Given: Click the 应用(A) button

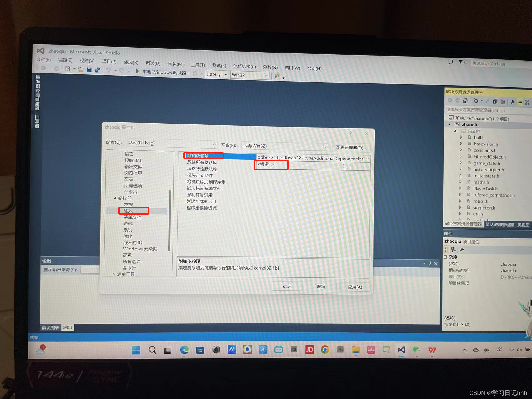Looking at the screenshot, I should click(x=355, y=287).
